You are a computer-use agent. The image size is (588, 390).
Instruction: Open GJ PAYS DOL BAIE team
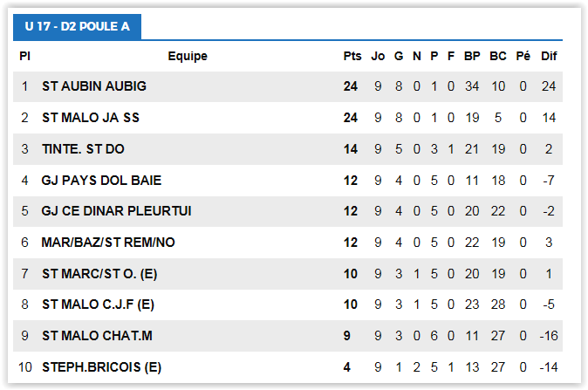click(101, 181)
